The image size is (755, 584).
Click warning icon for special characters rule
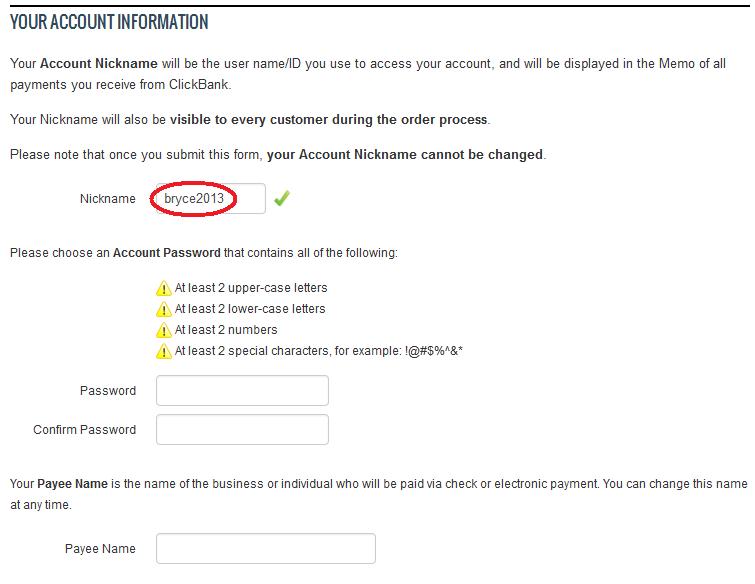click(164, 351)
